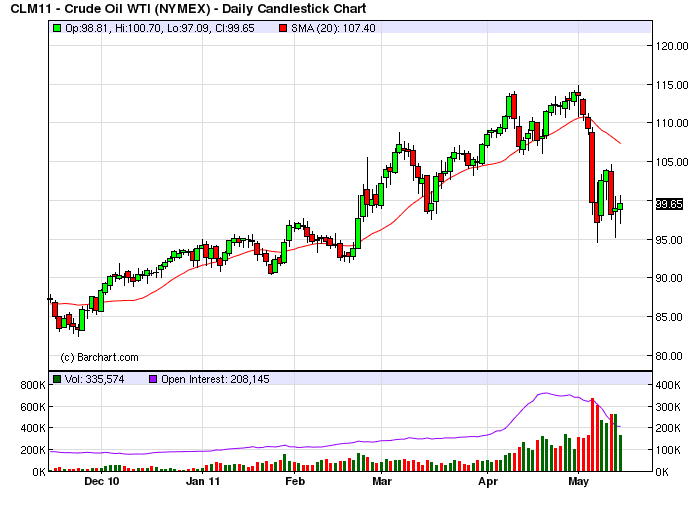Click the Dec 10 date axis label
This screenshot has width=700, height=512.
102,481
